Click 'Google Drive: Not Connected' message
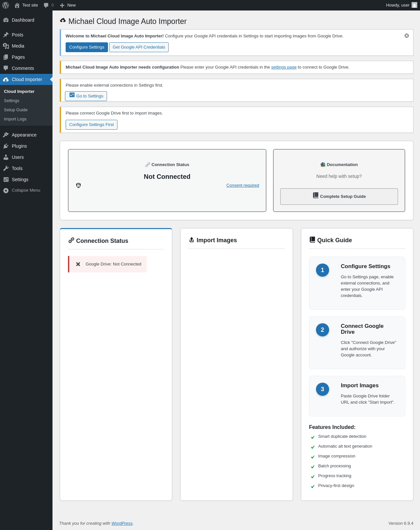This screenshot has width=420, height=530. click(x=114, y=264)
